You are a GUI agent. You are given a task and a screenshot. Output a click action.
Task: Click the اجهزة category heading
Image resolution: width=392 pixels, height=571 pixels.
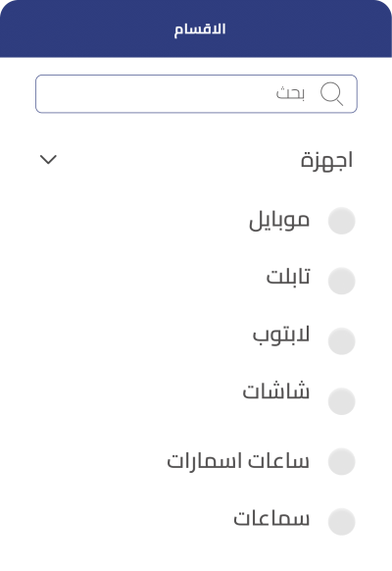pos(326,160)
